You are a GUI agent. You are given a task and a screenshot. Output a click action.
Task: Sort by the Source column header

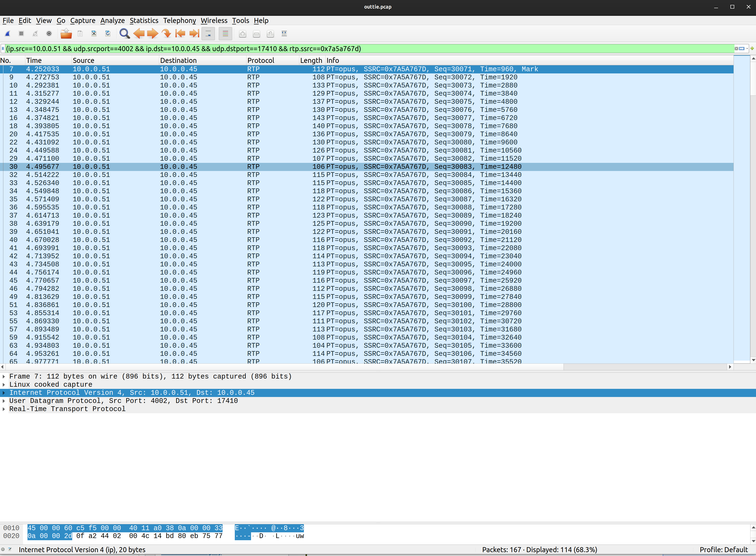pyautogui.click(x=115, y=61)
